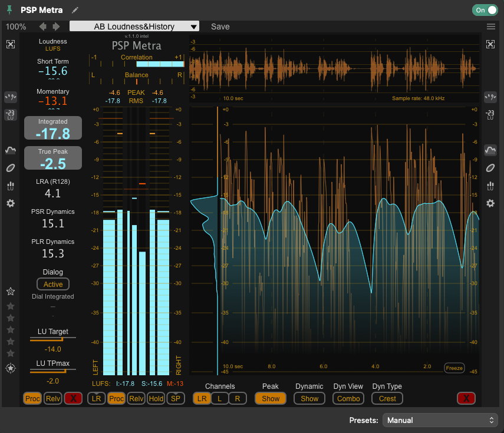Click the Correlation meter bar
The width and height of the screenshot is (504, 433).
click(x=137, y=64)
